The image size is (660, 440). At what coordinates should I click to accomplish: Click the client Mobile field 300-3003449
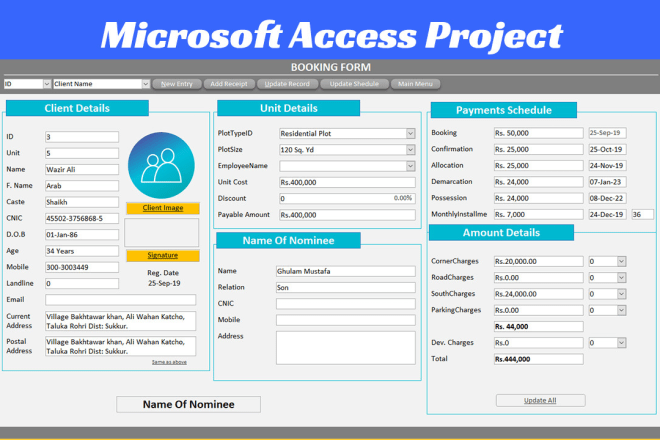tap(82, 267)
